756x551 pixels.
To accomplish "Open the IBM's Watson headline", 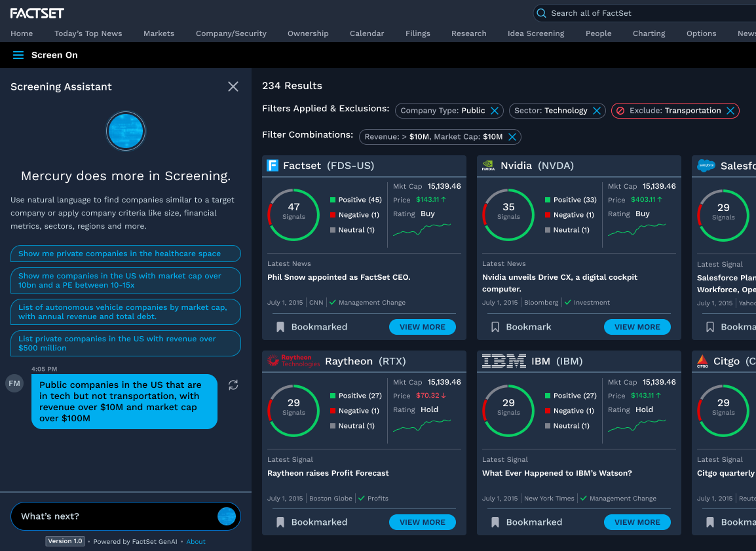I will coord(557,473).
